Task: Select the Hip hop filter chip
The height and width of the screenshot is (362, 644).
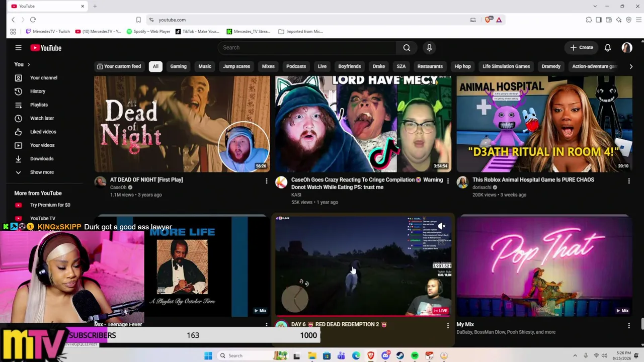Action: 462,66
